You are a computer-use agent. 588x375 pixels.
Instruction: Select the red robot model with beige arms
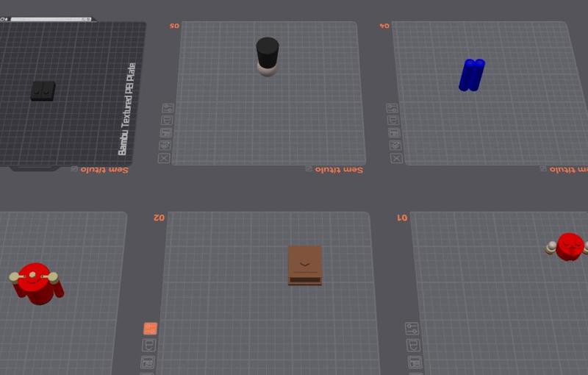[36, 284]
